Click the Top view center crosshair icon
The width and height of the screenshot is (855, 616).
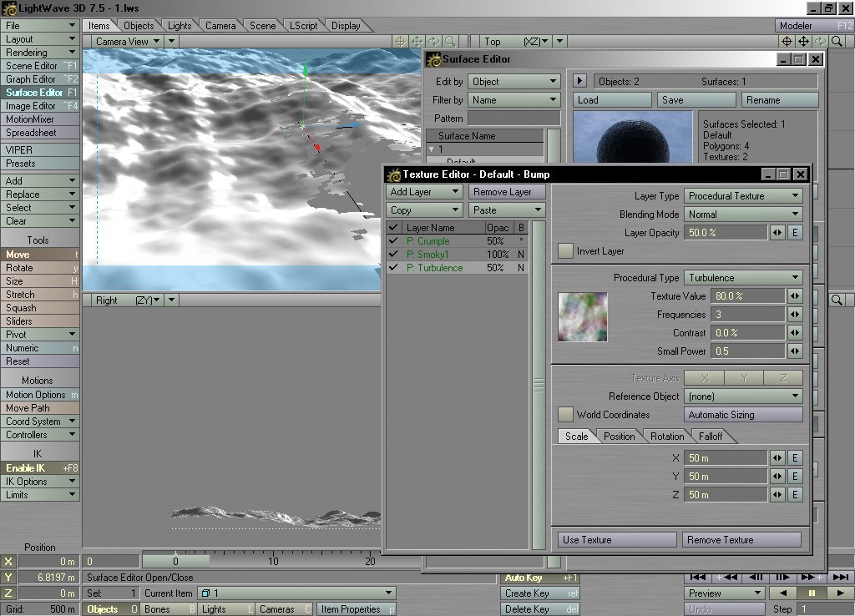pos(787,42)
